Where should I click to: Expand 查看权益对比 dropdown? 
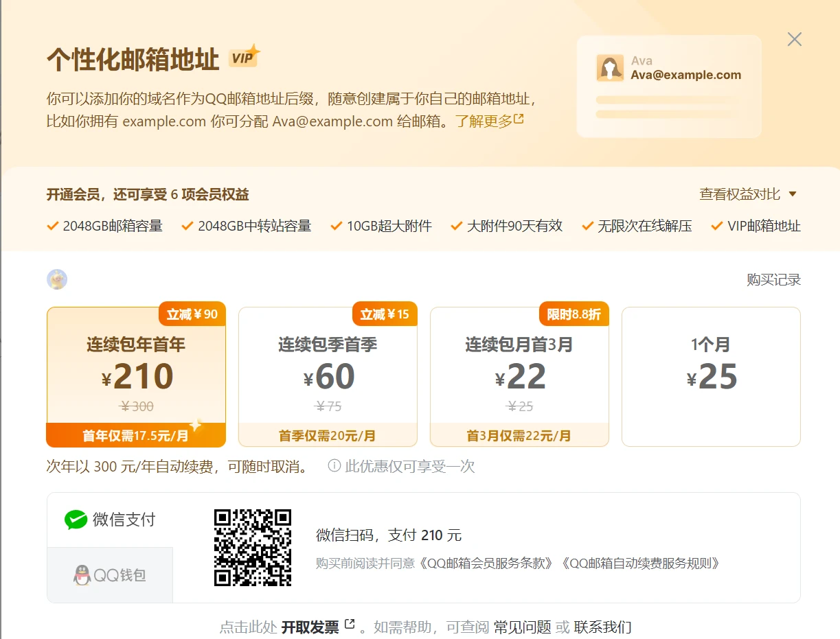748,194
